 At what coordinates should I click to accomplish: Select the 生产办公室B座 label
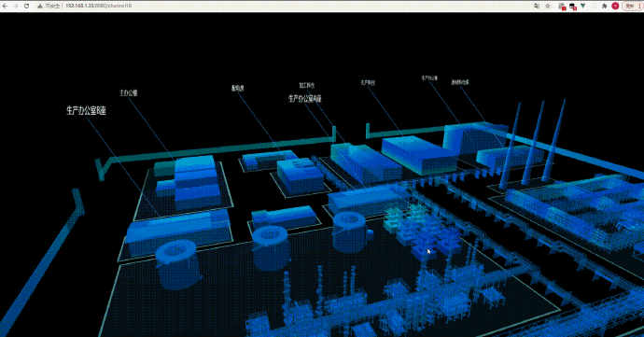click(x=86, y=110)
